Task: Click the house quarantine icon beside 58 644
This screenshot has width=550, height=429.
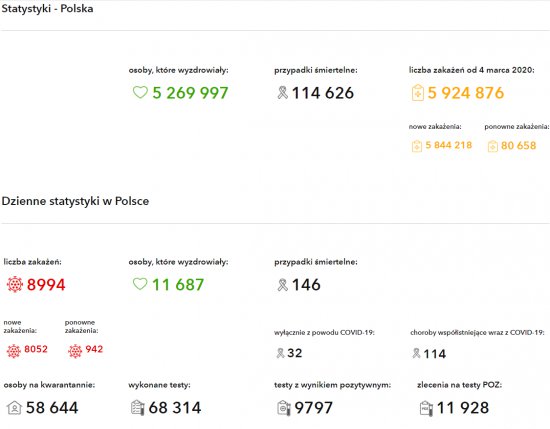Action: coord(14,408)
